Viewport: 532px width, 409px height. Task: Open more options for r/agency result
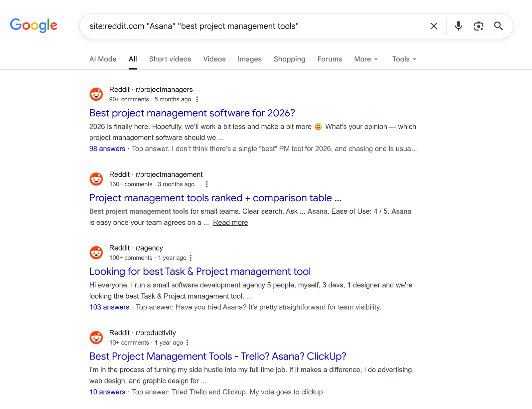pos(191,258)
